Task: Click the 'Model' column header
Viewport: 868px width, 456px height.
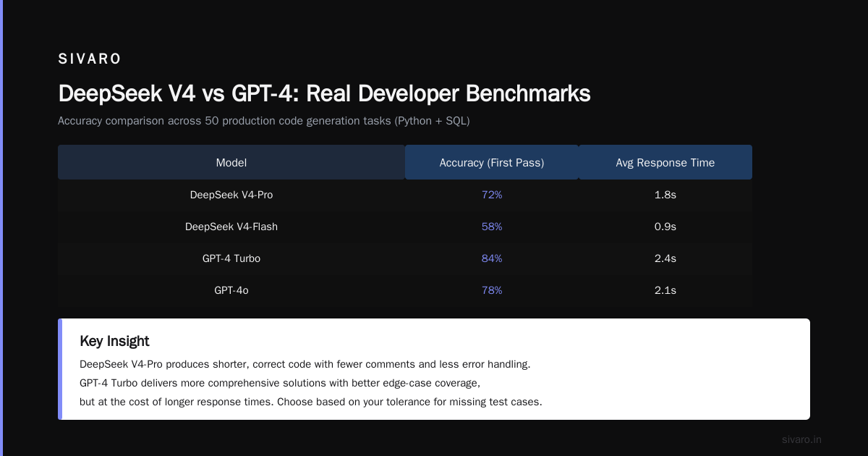Action: click(231, 163)
